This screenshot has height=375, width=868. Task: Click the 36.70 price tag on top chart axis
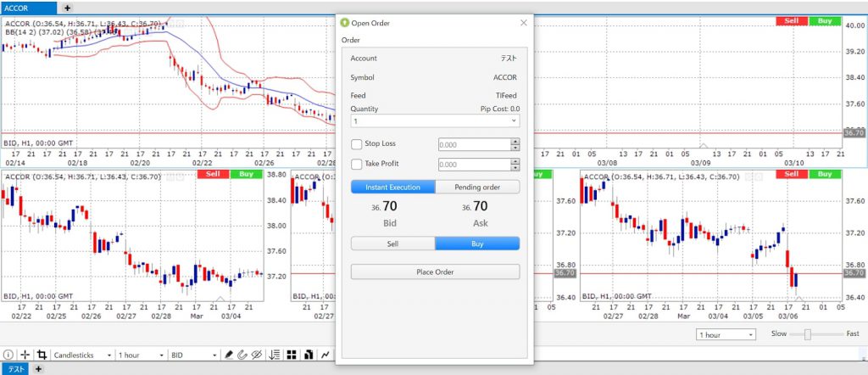(x=853, y=133)
